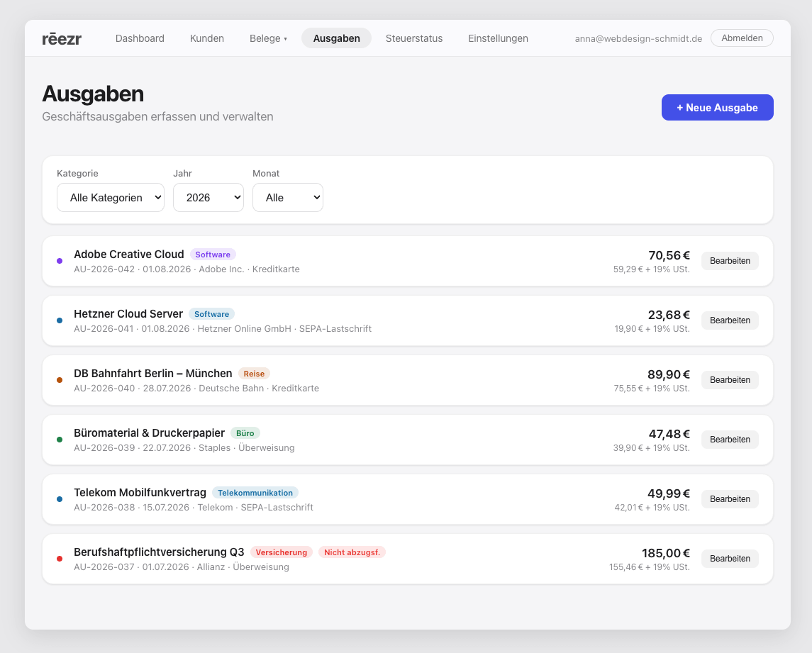Open Einstellungen in the top navigation

498,38
